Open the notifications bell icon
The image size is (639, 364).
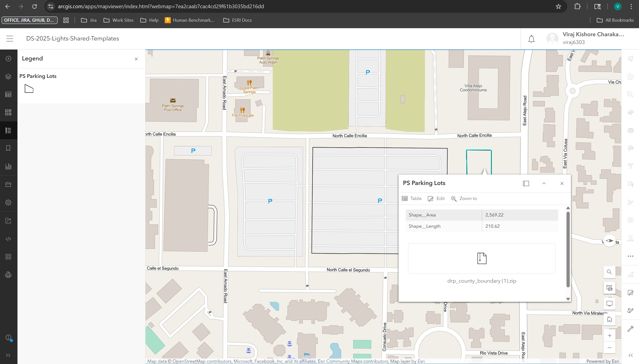coord(531,39)
